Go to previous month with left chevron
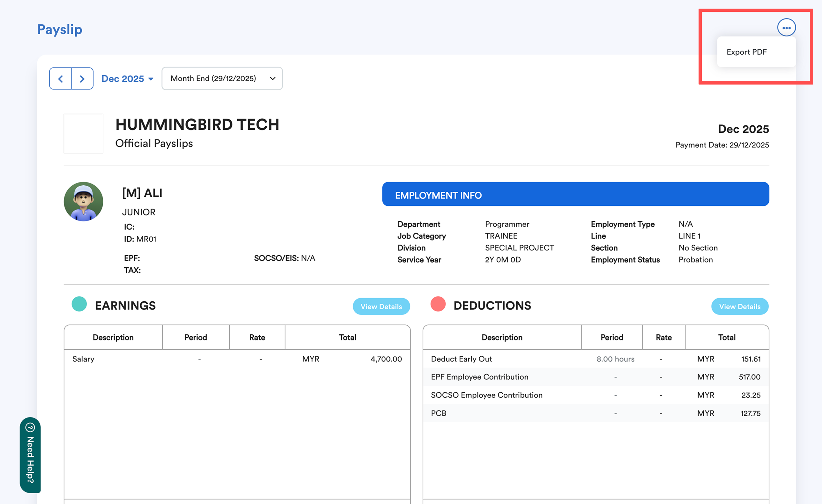822x504 pixels. click(x=60, y=79)
